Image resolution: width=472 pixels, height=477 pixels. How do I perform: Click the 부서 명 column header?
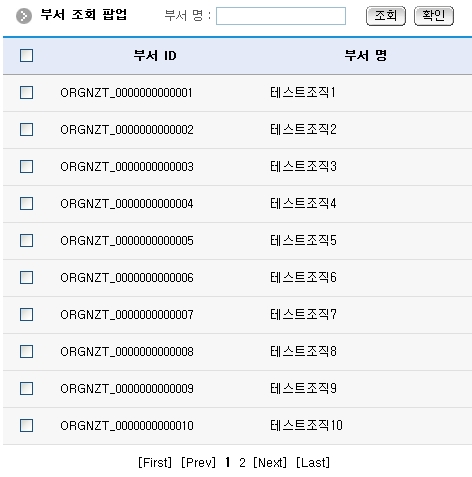tap(366, 55)
